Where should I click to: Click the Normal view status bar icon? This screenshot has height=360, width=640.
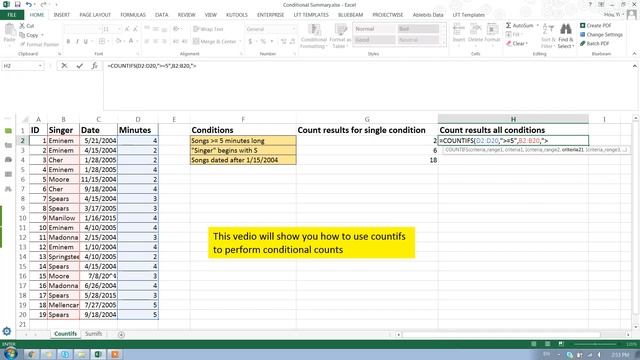point(533,344)
